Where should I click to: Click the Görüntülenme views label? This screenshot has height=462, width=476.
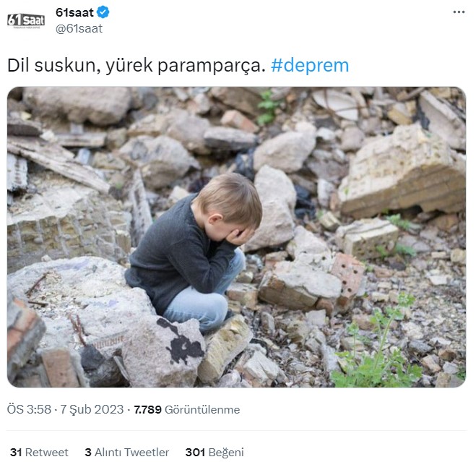pyautogui.click(x=202, y=410)
